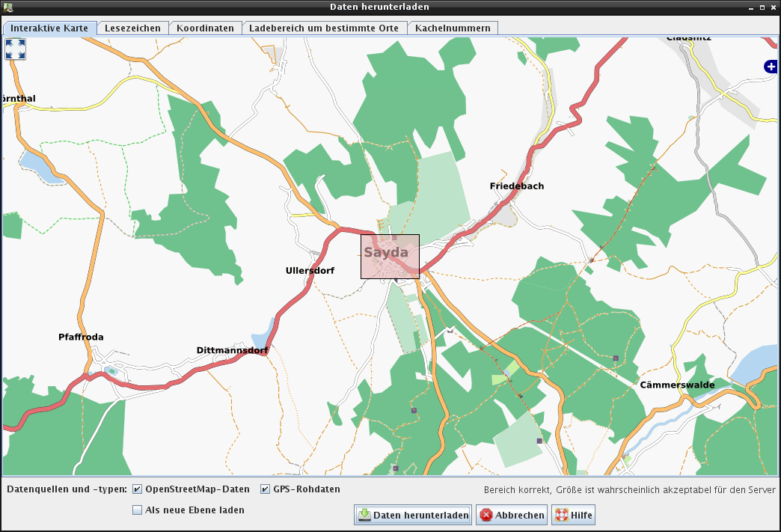Disable the GPS-Rohdaten checkbox
The image size is (781, 532).
click(266, 489)
